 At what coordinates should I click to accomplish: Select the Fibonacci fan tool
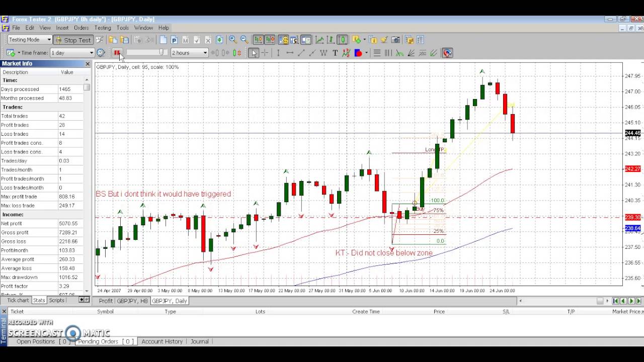pos(411,53)
